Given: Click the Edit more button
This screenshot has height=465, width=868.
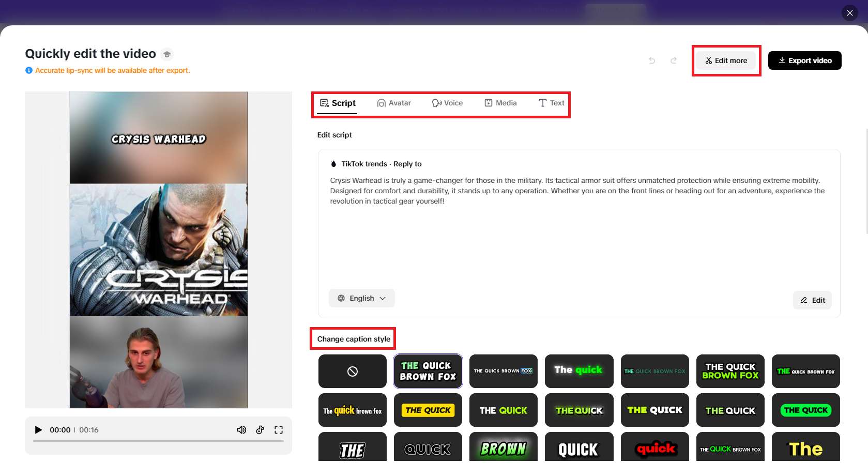Looking at the screenshot, I should click(x=726, y=60).
